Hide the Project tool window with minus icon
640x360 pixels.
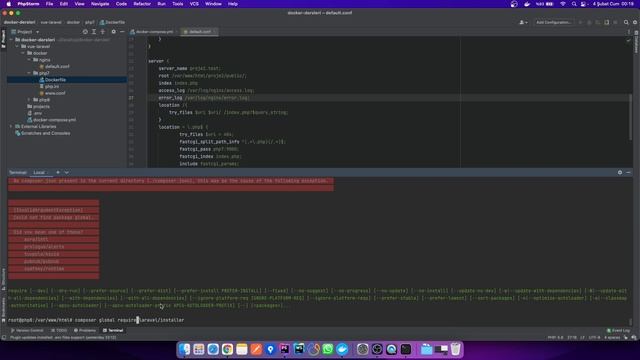click(x=122, y=31)
